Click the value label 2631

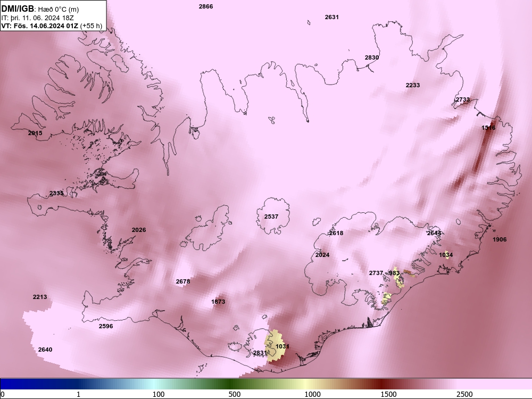tap(332, 17)
